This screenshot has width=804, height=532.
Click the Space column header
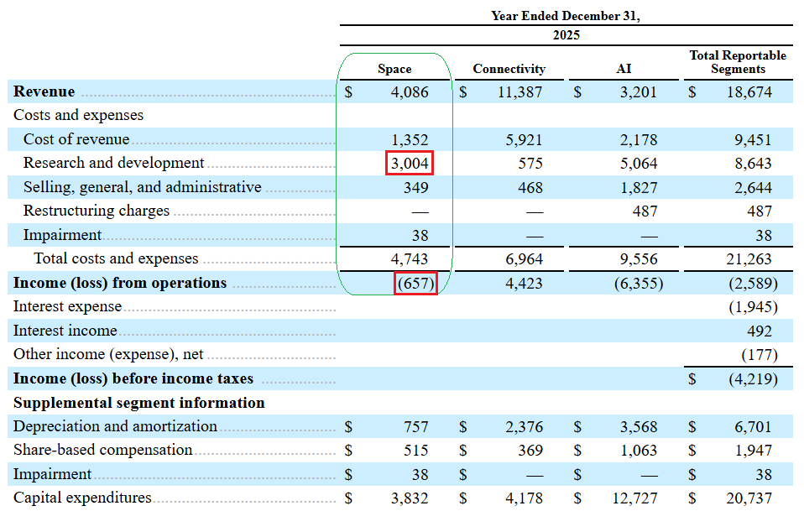tap(394, 69)
